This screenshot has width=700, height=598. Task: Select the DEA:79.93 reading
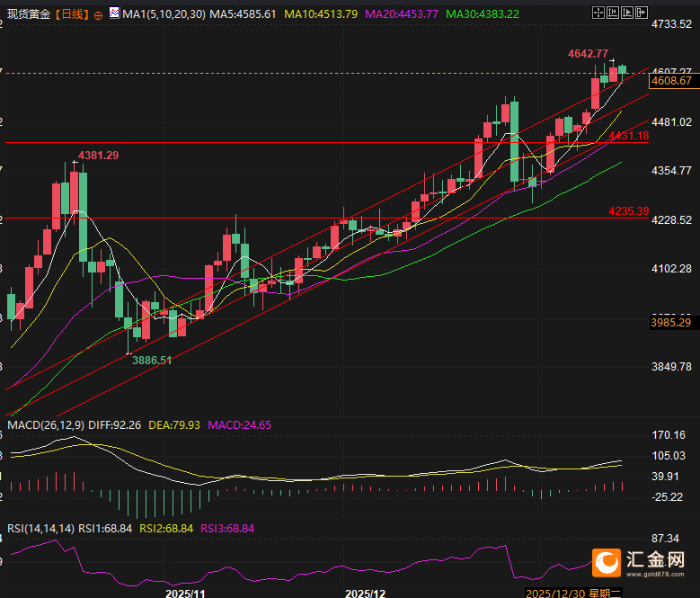click(174, 424)
